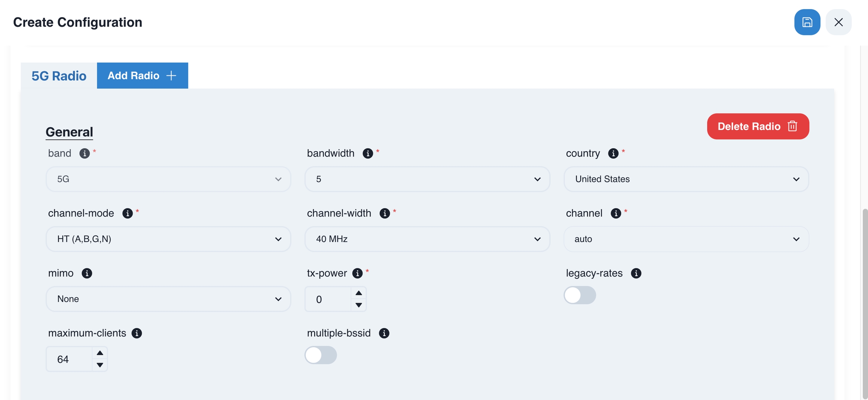The image size is (868, 400).
Task: Expand the country dropdown showing United States
Action: click(x=686, y=179)
